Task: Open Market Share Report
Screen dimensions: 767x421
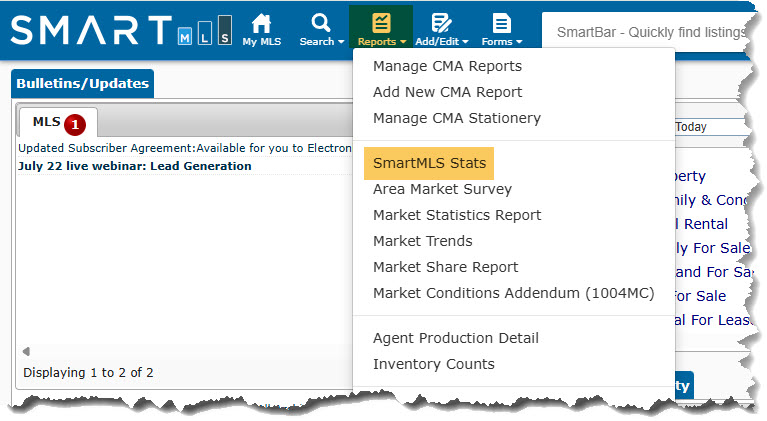Action: click(x=445, y=267)
